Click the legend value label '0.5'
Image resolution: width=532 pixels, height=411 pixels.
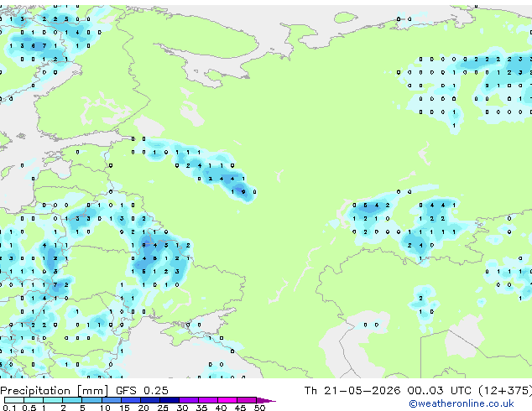[x=29, y=408]
